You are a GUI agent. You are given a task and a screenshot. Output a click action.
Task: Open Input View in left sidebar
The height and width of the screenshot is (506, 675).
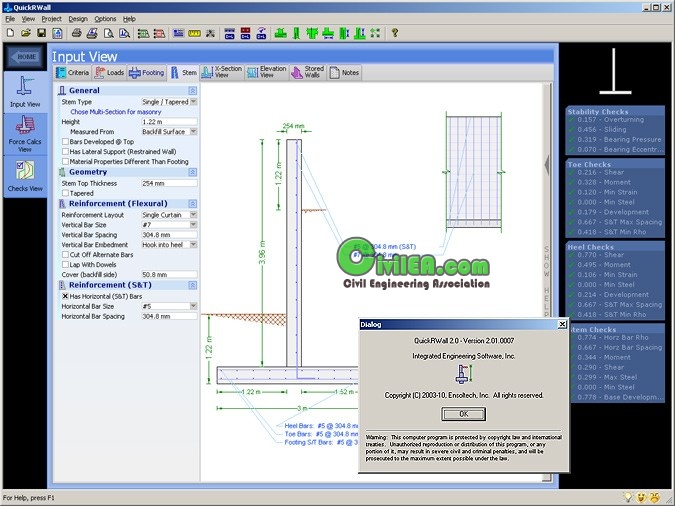pyautogui.click(x=25, y=91)
